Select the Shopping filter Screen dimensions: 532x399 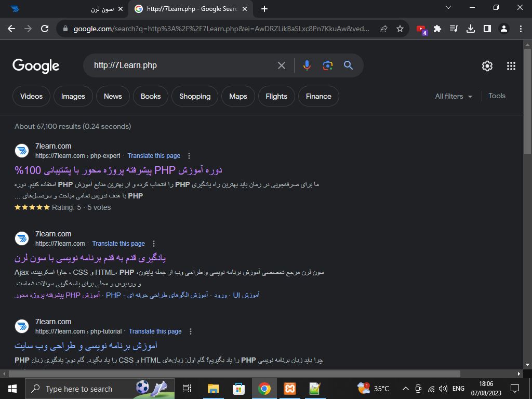point(195,96)
